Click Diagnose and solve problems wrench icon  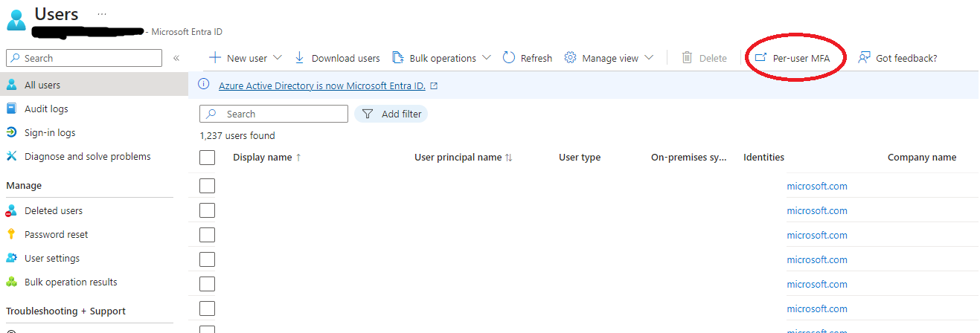click(x=11, y=156)
